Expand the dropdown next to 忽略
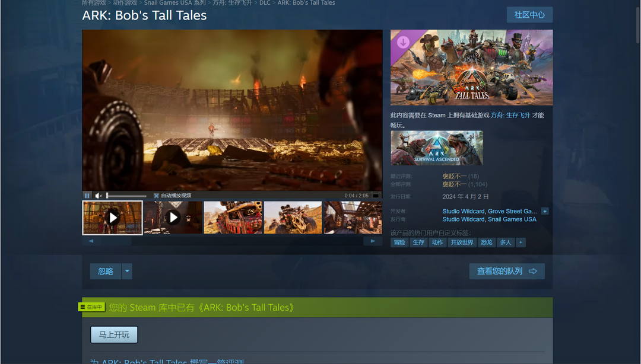The image size is (641, 364). coord(127,272)
